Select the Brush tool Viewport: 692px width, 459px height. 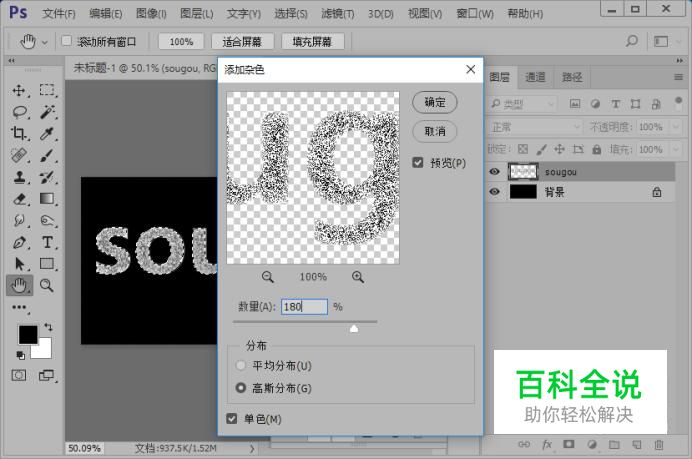[47, 155]
